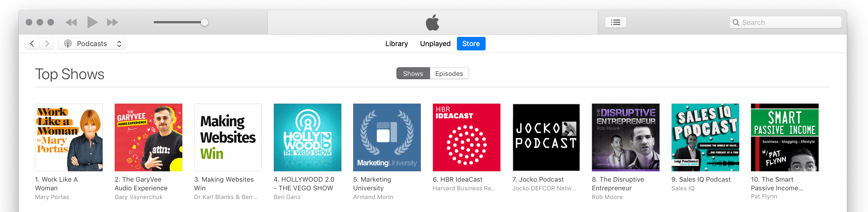The image size is (868, 212).
Task: Click '8. The Disruptive Entrepreneur' title
Action: 618,184
